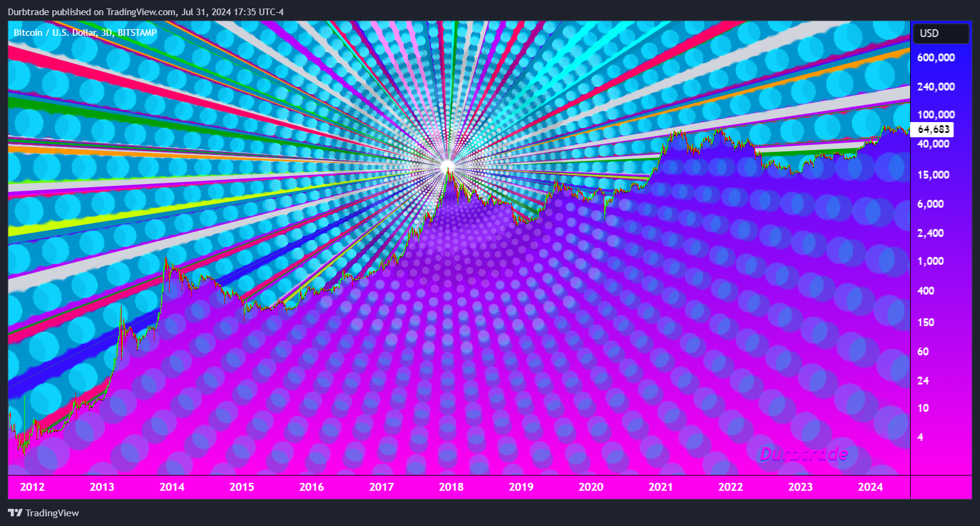Viewport: 980px width, 526px height.
Task: Click the current price label 64,683
Action: click(933, 129)
